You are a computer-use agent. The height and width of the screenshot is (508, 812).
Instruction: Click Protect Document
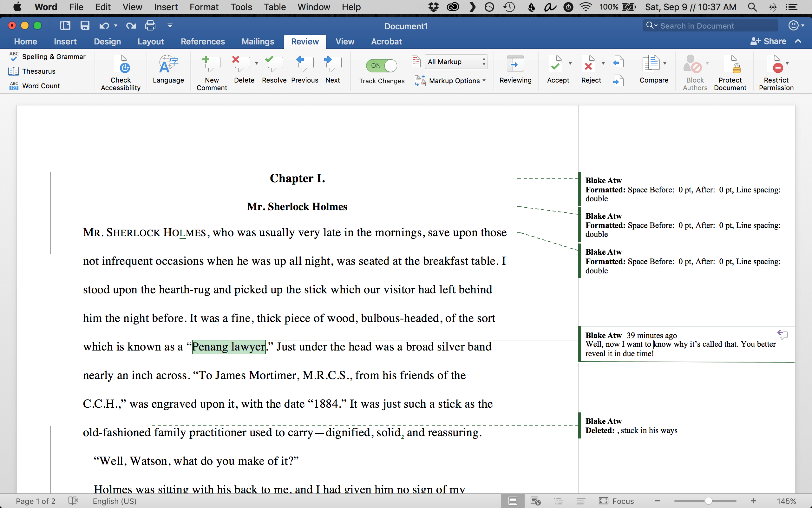(730, 73)
